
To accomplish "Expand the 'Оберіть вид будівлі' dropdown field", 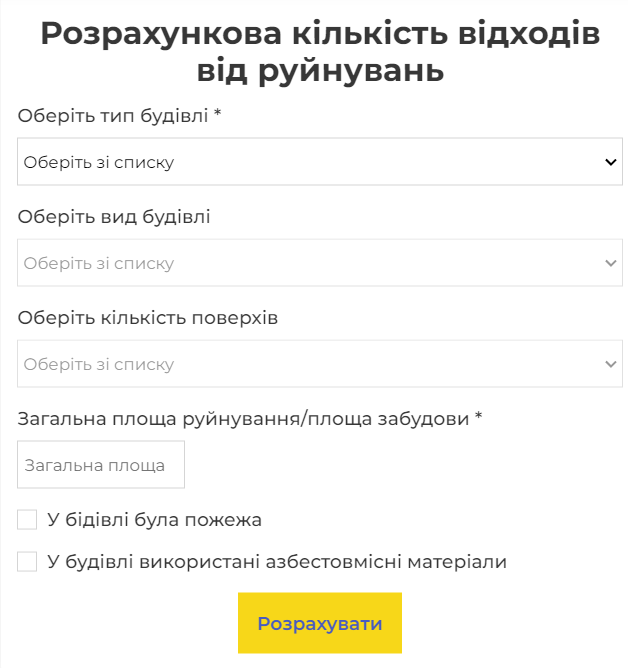I will click(x=300, y=263).
